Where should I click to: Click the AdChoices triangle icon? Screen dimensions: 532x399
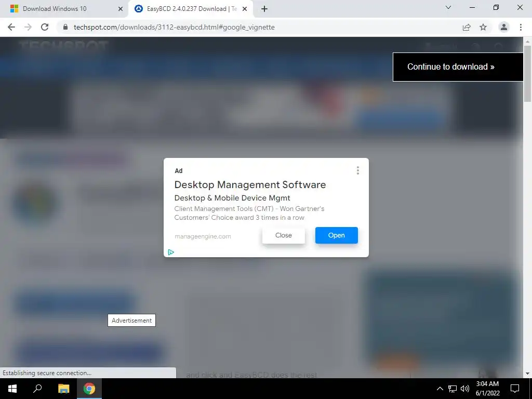pyautogui.click(x=171, y=252)
